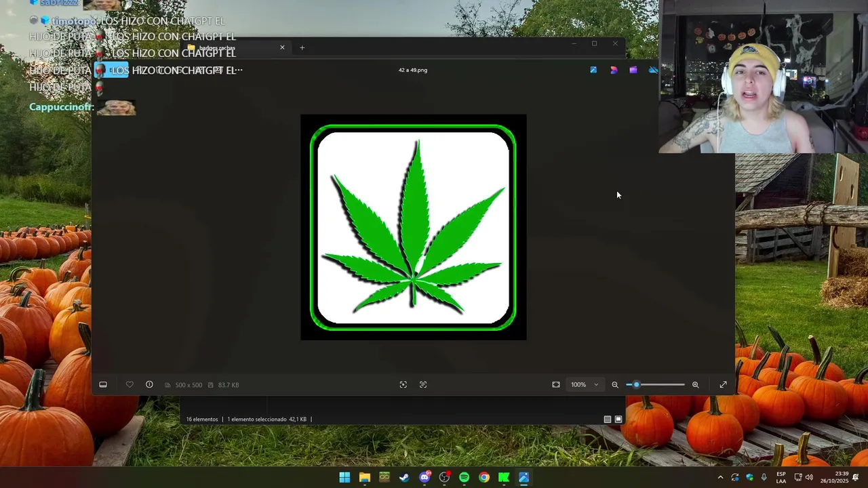This screenshot has width=868, height=488.
Task: Expand the hidden system tray icons chevron
Action: click(x=720, y=478)
